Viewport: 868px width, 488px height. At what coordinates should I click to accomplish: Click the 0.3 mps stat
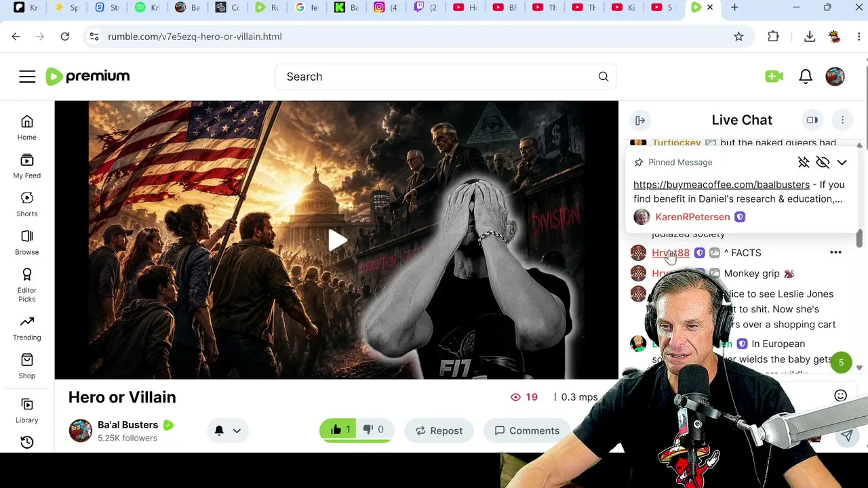point(579,397)
